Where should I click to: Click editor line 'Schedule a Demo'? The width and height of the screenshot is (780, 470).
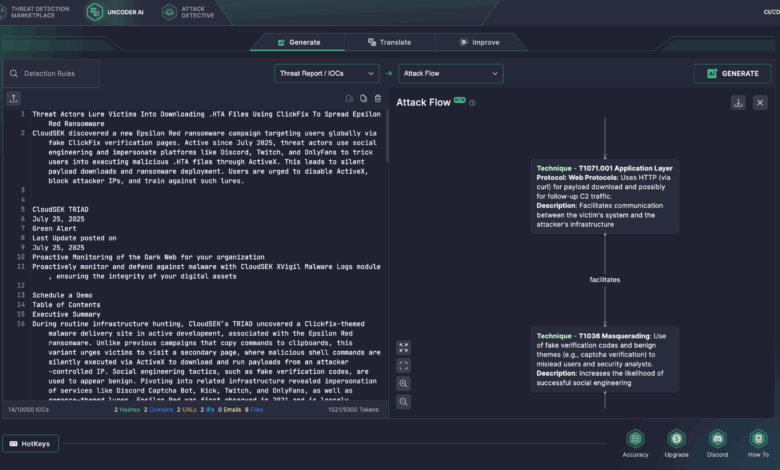click(62, 295)
